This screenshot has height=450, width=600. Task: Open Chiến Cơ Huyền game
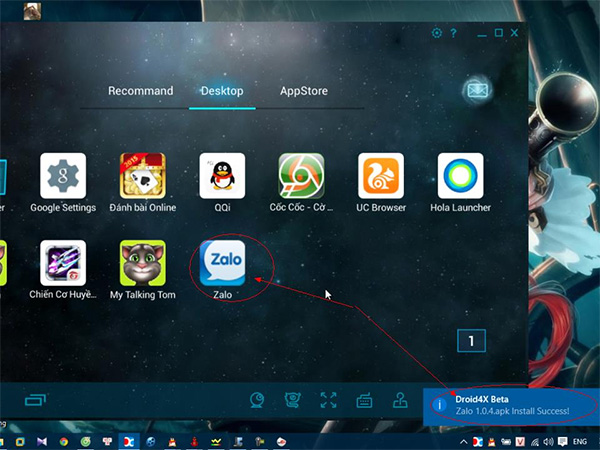(x=63, y=263)
